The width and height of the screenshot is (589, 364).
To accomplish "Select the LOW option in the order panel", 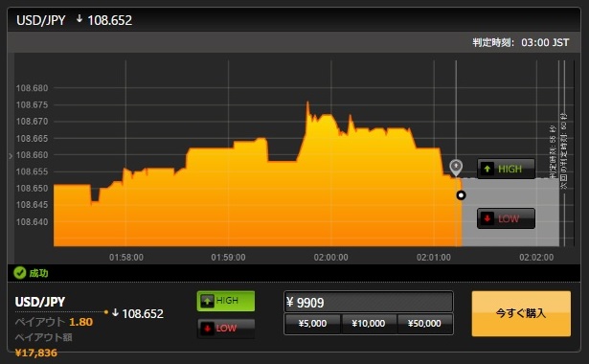I will 226,329.
